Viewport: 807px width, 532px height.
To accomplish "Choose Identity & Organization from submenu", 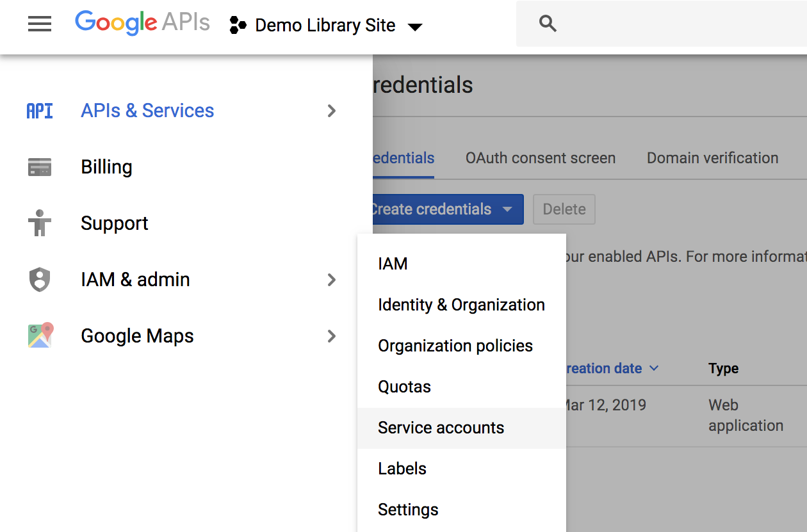I will 462,305.
